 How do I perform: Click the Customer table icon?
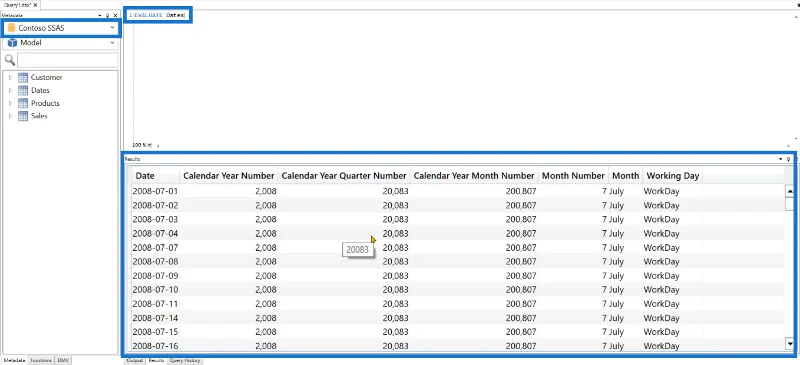click(23, 78)
